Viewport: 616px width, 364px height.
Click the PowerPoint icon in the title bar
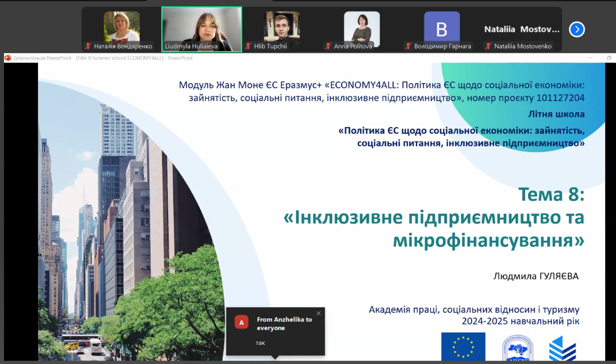click(8, 58)
